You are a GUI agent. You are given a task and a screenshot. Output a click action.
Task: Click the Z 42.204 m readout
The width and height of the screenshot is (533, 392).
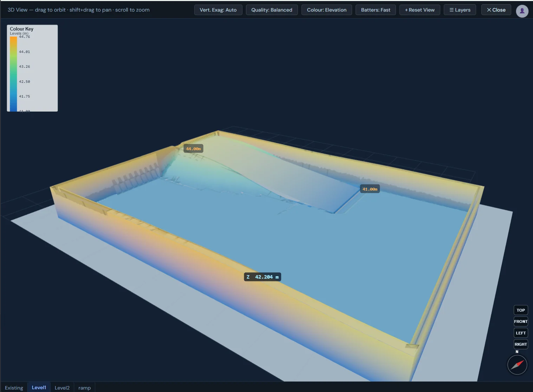262,277
